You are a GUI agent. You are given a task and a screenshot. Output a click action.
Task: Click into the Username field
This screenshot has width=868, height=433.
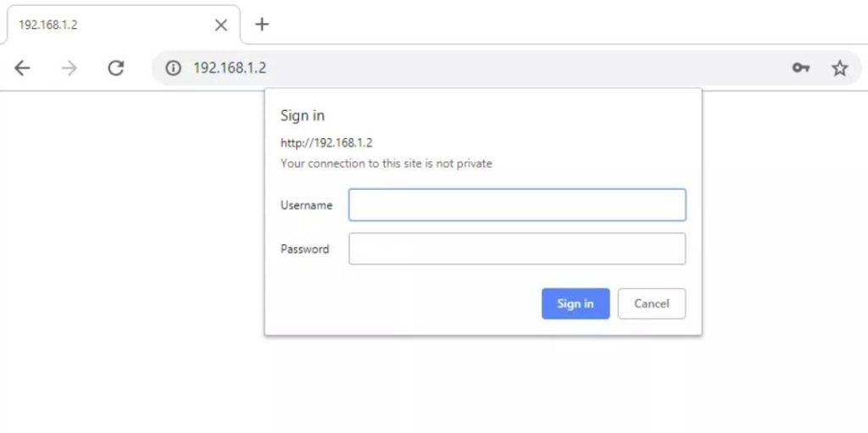coord(517,205)
